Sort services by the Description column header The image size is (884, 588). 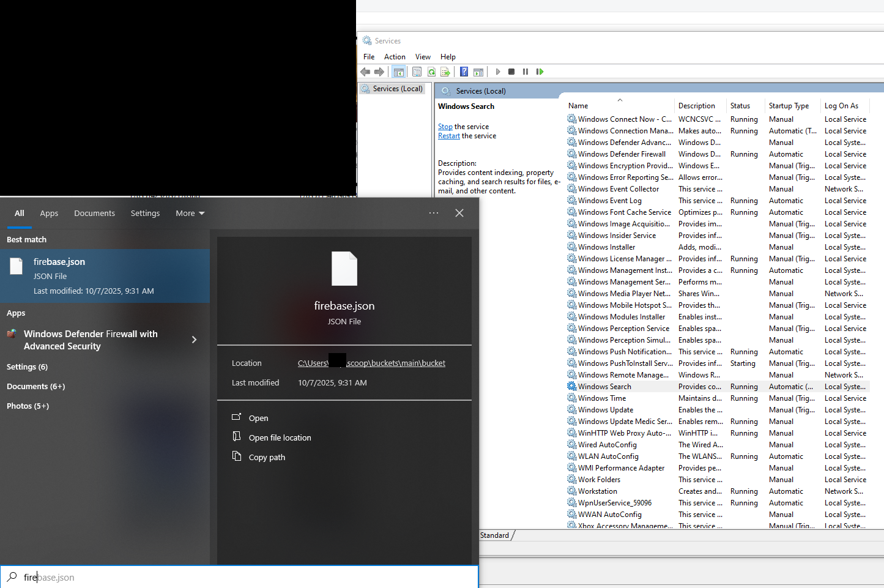701,105
